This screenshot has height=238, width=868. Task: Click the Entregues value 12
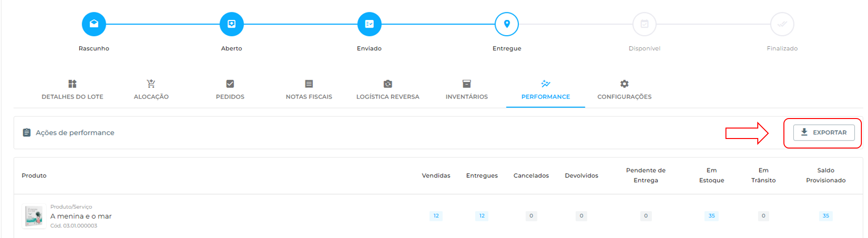482,216
